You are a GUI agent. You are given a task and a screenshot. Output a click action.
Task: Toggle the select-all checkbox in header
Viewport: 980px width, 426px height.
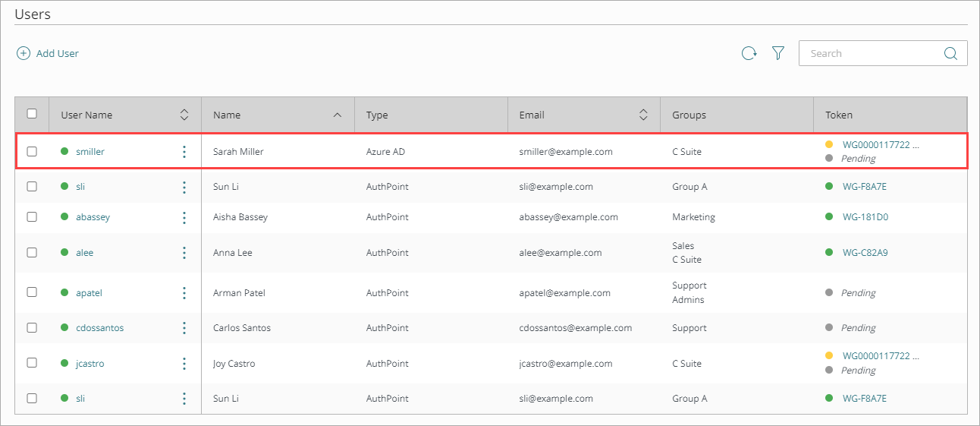pyautogui.click(x=32, y=114)
